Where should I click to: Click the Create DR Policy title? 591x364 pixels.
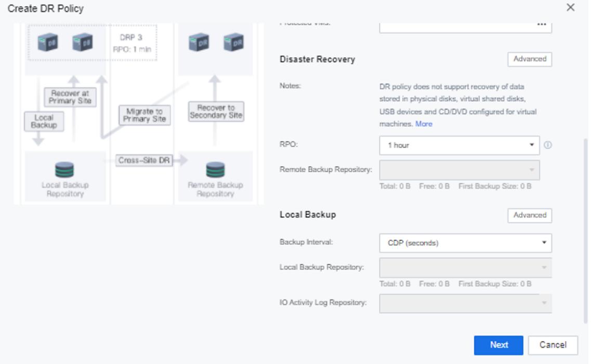tap(46, 8)
